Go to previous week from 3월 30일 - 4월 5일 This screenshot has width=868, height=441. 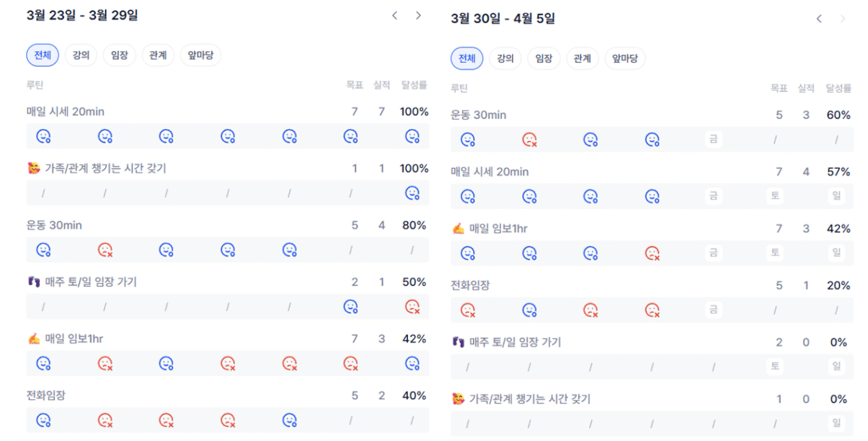tap(819, 19)
